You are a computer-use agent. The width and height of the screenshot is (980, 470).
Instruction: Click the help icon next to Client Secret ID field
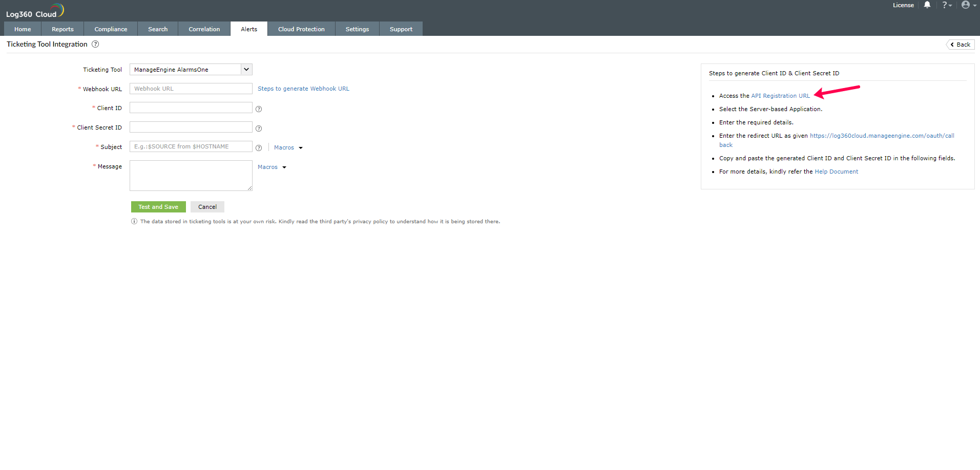[x=259, y=129]
